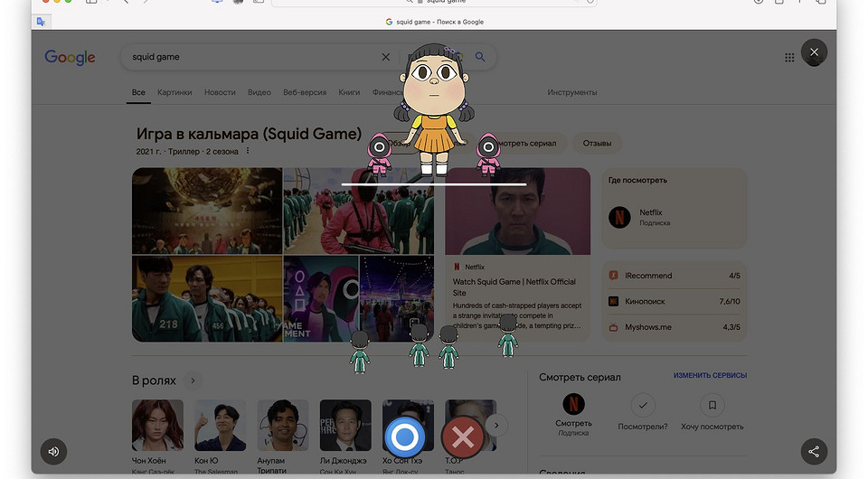Expand the В ролях cast section arrow
The height and width of the screenshot is (479, 868).
[x=193, y=380]
